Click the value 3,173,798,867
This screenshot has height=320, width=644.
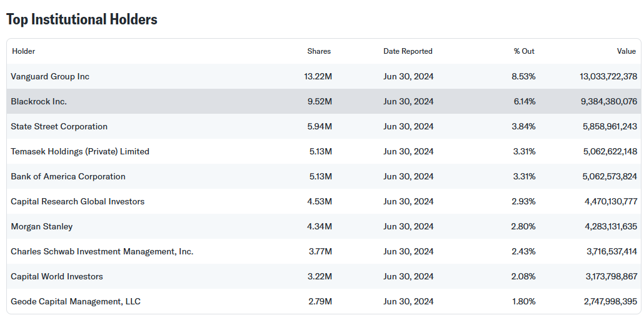611,276
